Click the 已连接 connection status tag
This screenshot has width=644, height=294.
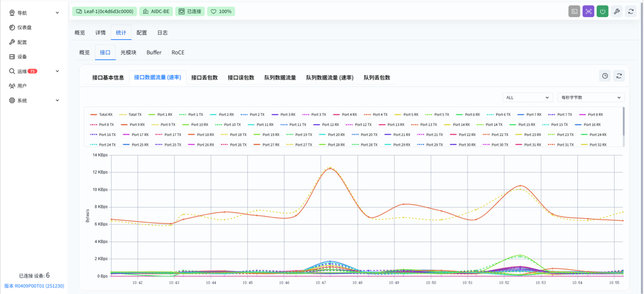(190, 12)
